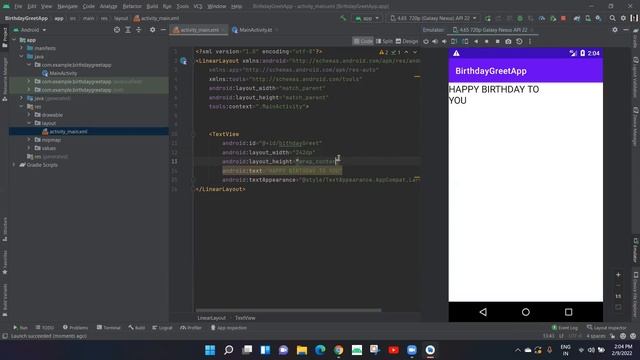Click the emulator toolbar Back triangle
This screenshot has width=640, height=360.
(476, 42)
